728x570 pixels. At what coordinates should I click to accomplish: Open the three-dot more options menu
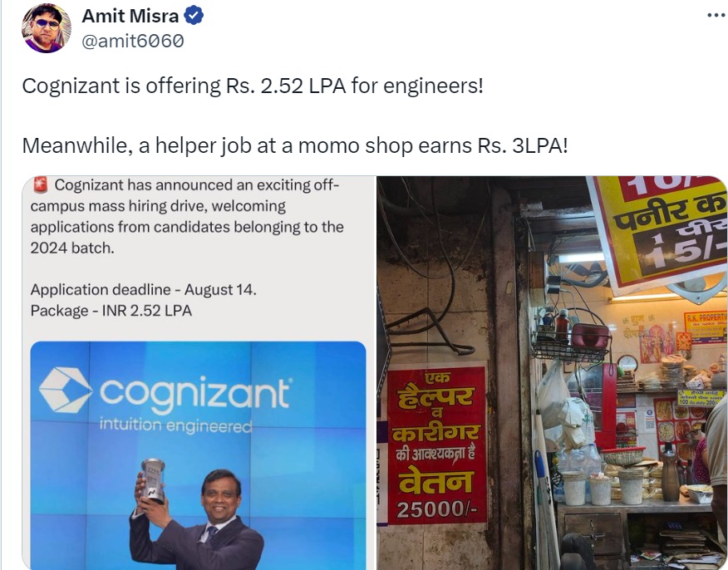pyautogui.click(x=716, y=16)
